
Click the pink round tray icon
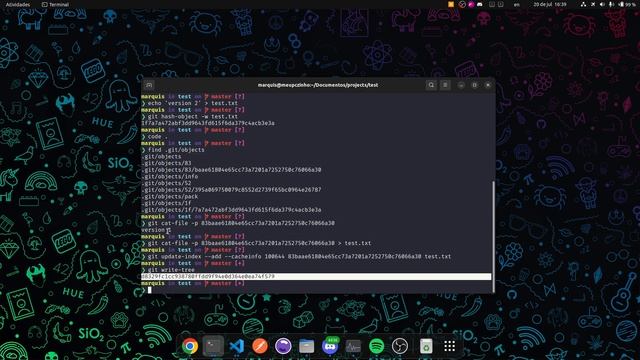[x=471, y=4]
